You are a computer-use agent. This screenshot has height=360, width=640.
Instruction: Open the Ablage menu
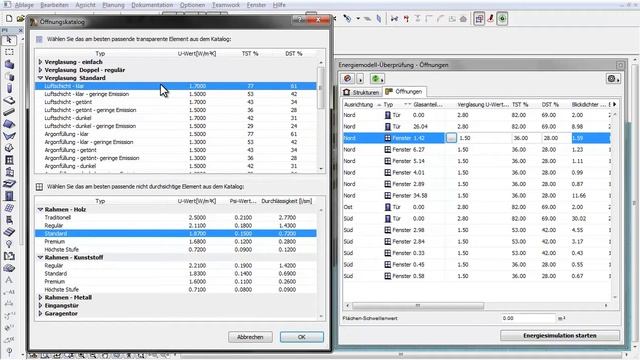[x=24, y=5]
